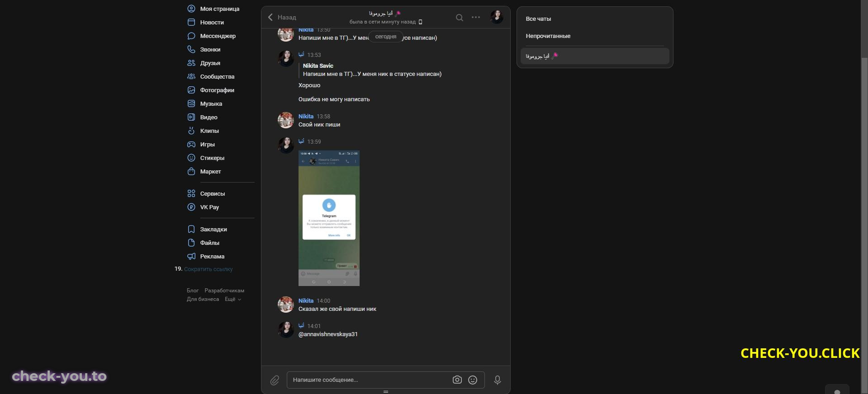Click Nikita sender name at 14:00
This screenshot has width=868, height=394.
(306, 300)
